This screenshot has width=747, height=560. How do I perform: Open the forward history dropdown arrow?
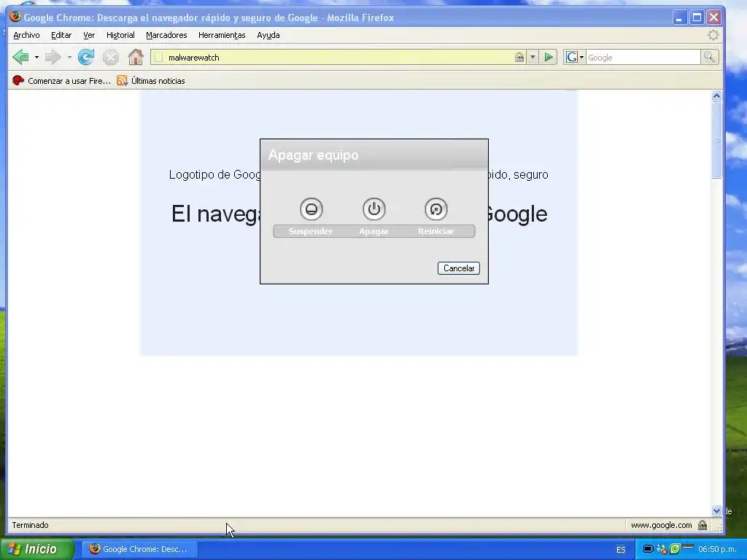[69, 58]
